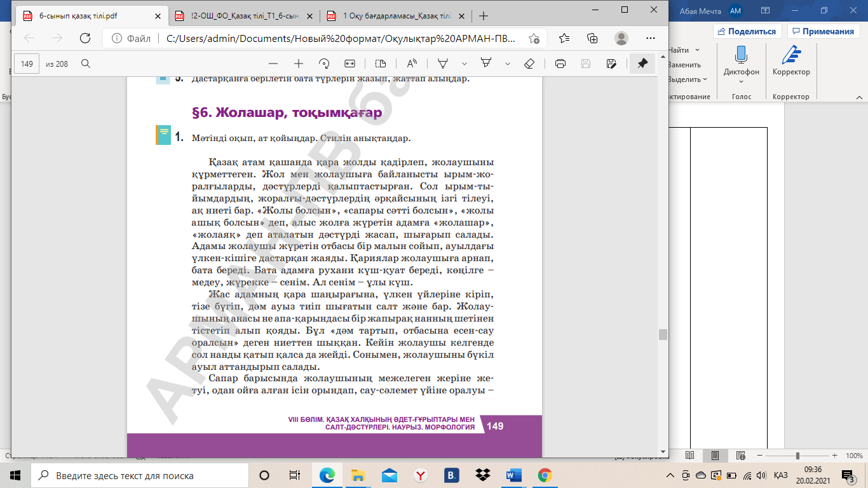Image resolution: width=868 pixels, height=488 pixels.
Task: Switch Word to Web Layout view
Action: pyautogui.click(x=741, y=456)
